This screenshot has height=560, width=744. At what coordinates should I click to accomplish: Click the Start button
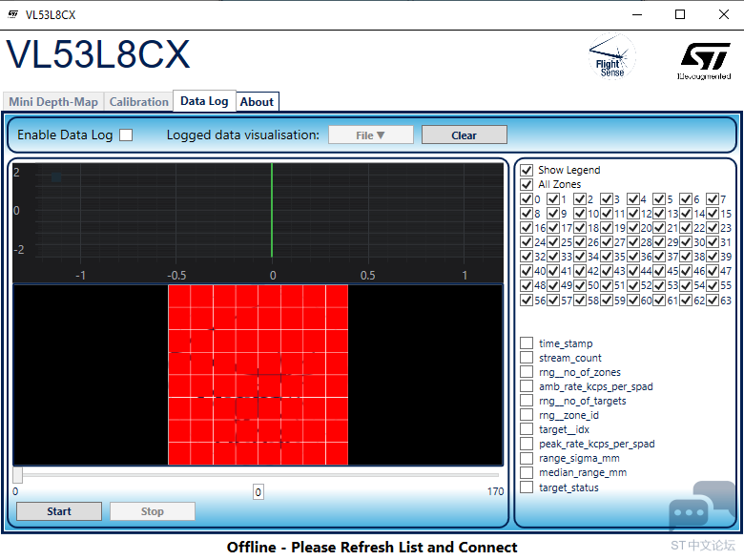(x=59, y=511)
